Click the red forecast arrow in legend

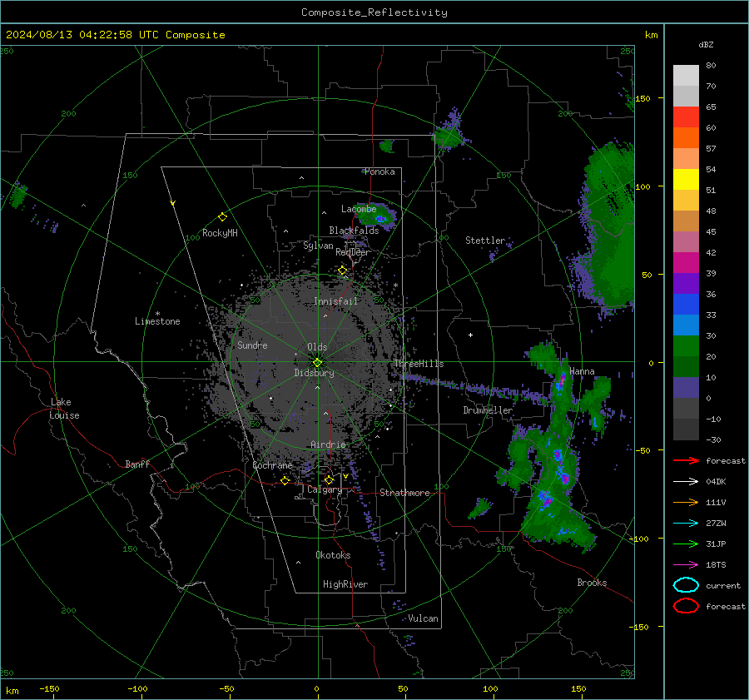(x=686, y=460)
